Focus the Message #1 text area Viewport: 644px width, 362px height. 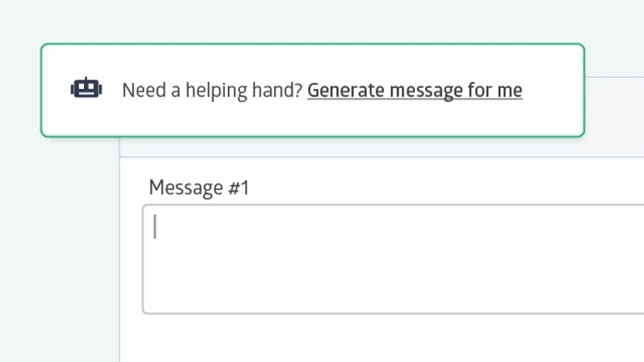(x=394, y=259)
